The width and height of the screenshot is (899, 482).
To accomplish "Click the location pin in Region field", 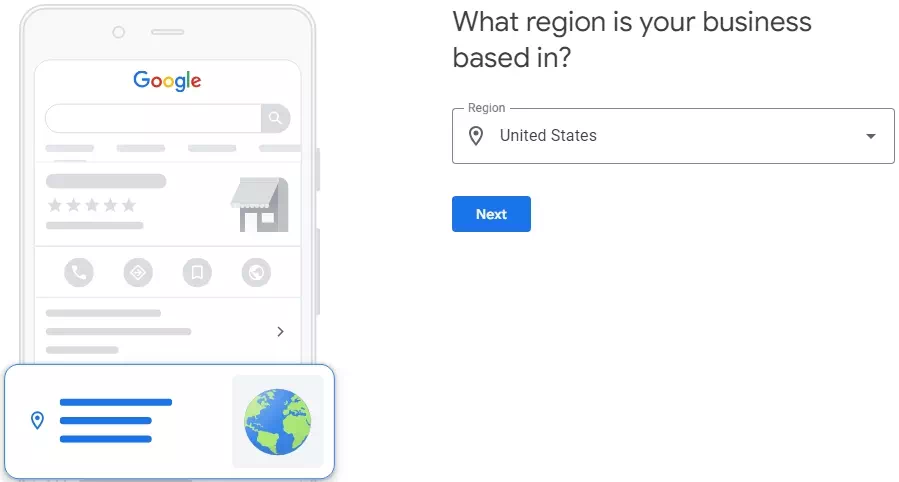I will (476, 136).
